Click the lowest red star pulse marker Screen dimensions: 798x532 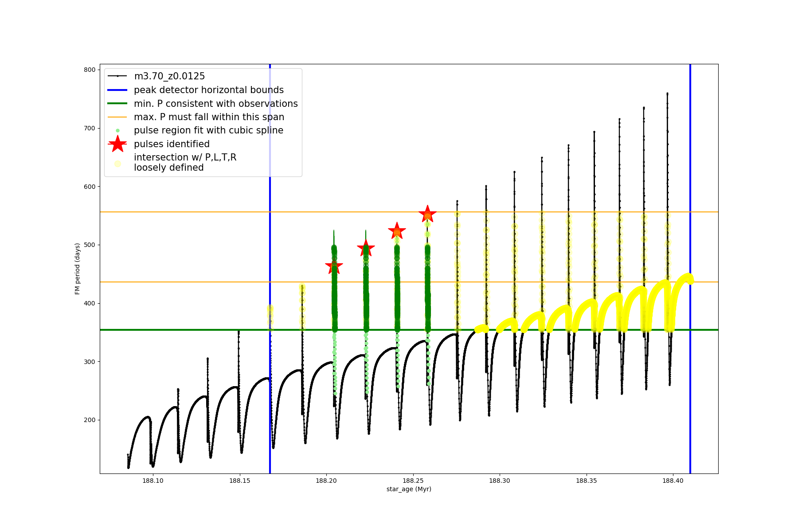click(334, 266)
